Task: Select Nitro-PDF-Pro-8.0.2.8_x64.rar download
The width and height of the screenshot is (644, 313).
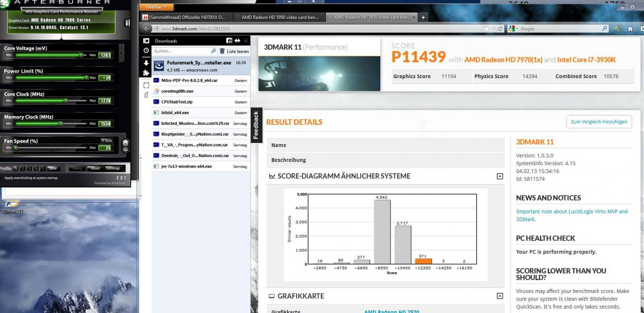Action: click(201, 80)
